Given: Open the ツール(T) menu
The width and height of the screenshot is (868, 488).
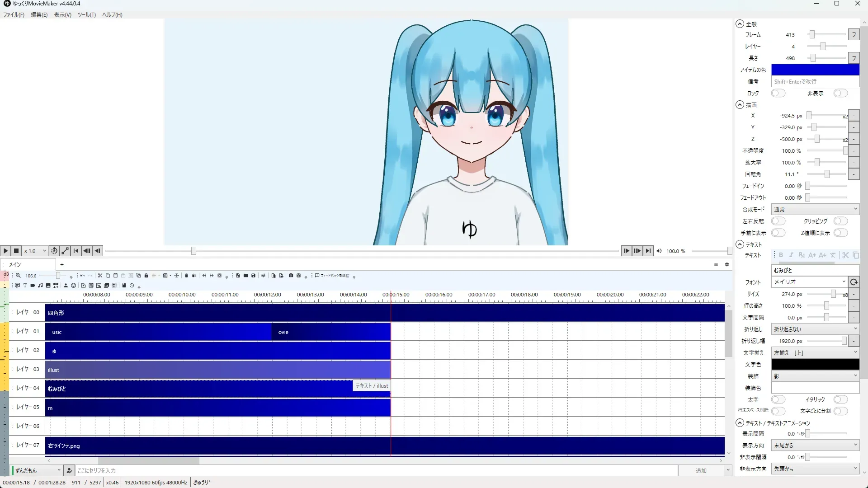Looking at the screenshot, I should [x=86, y=15].
